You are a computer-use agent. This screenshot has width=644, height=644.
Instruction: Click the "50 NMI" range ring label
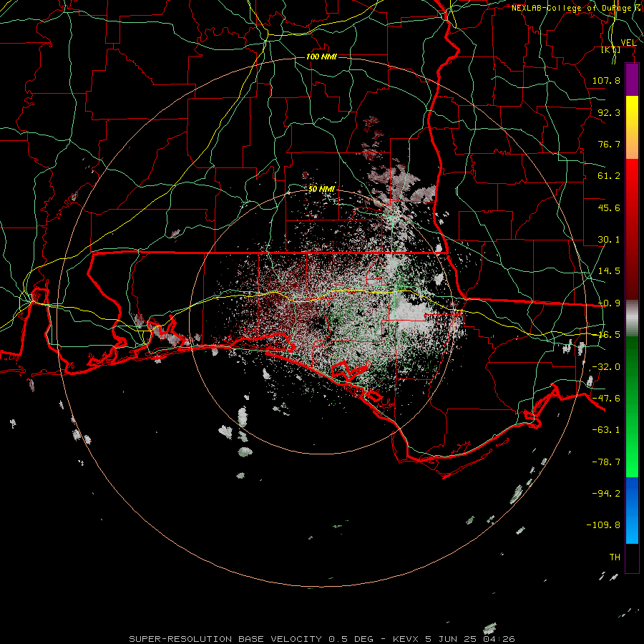coord(321,189)
